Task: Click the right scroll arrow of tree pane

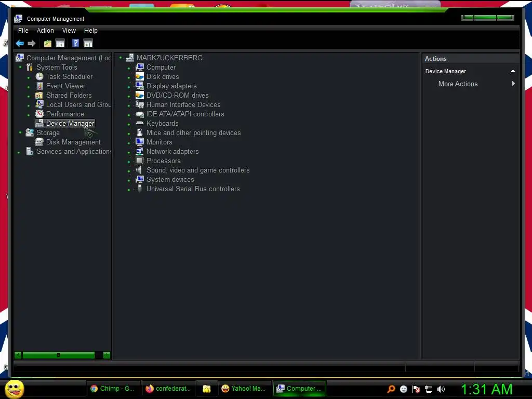Action: click(x=107, y=355)
